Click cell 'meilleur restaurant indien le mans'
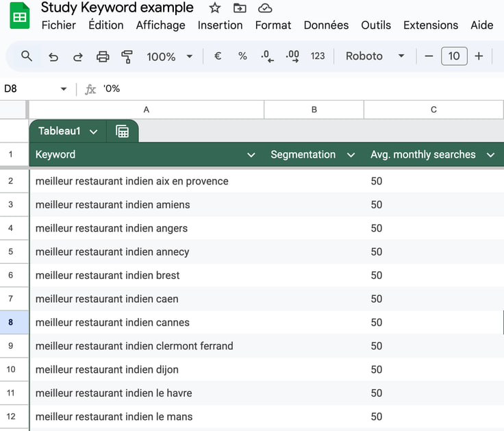This screenshot has width=504, height=431. 147,417
